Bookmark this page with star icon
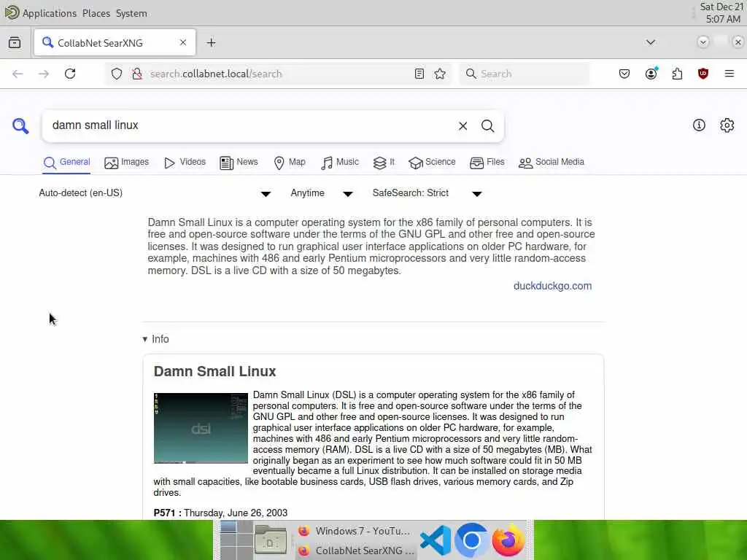747x560 pixels. point(440,74)
